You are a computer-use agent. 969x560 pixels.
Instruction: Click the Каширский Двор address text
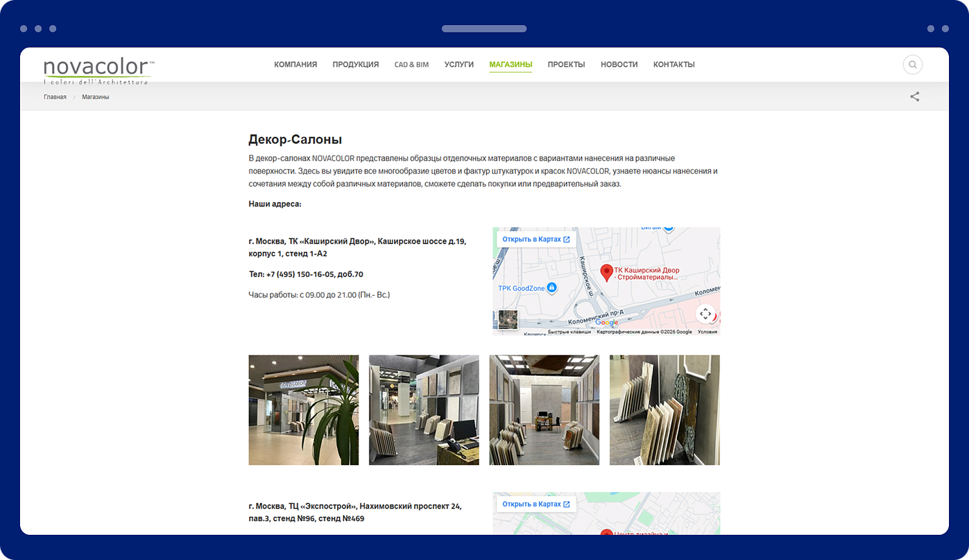tap(357, 247)
